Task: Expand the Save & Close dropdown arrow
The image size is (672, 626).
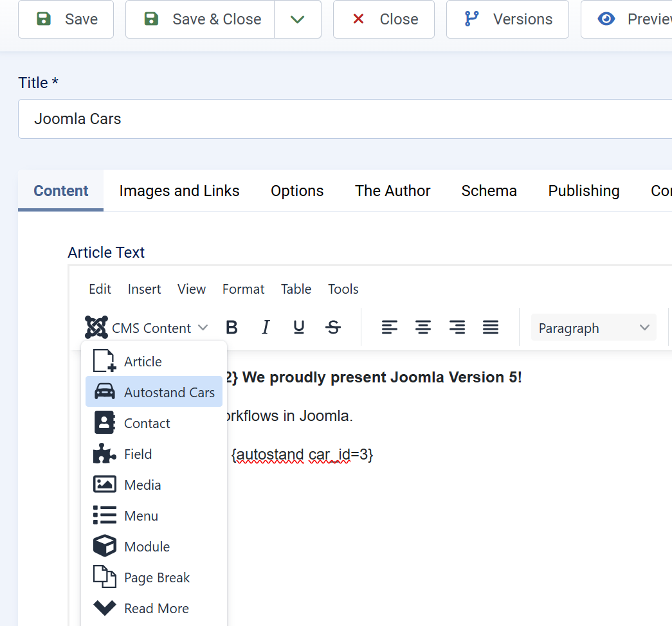Action: (297, 19)
